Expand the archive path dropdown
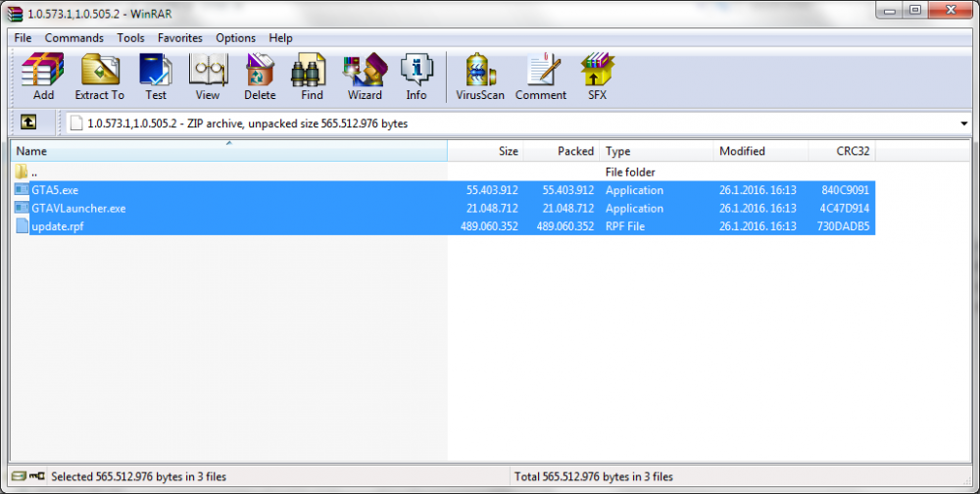980x494 pixels. pos(963,123)
